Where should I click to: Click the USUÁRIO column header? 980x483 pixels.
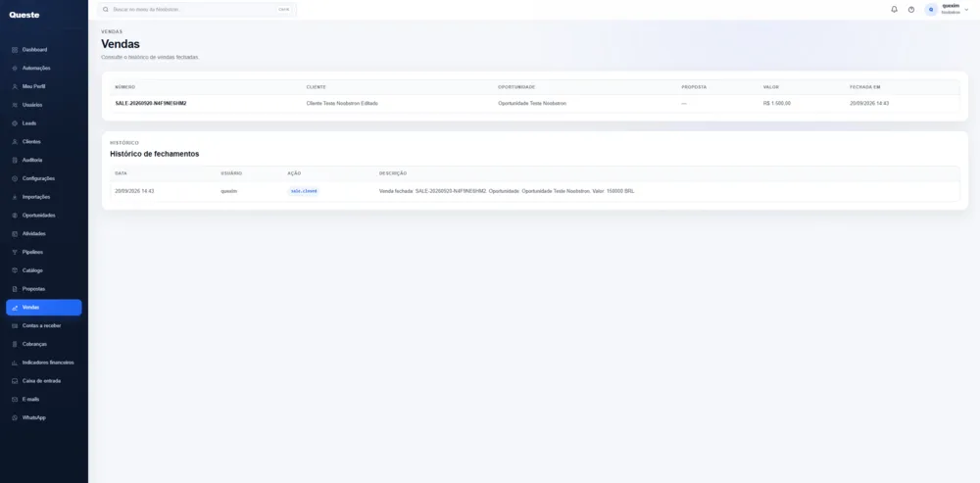click(x=231, y=173)
